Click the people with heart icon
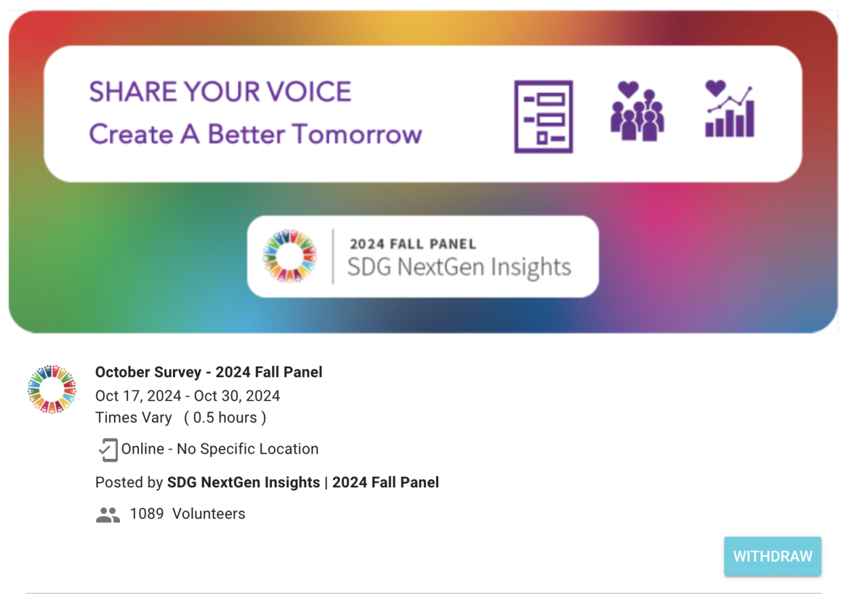 (637, 111)
